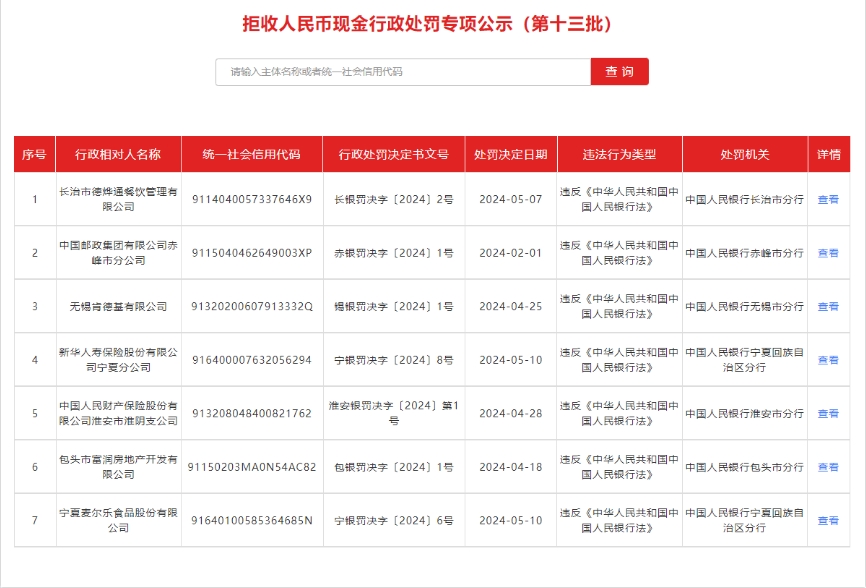Click authority 中国人民银行赤峰市分行
Screen dimensions: 866x588
point(744,253)
